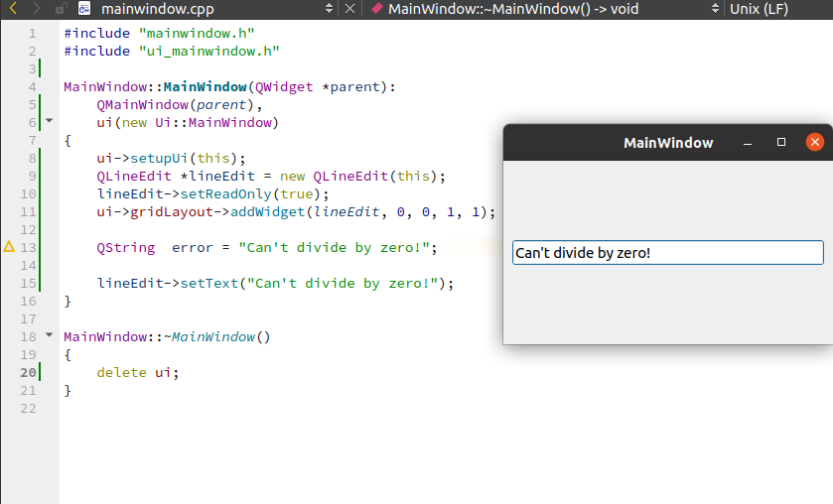Click setReadOnly on line 10
This screenshot has height=504, width=833.
tap(225, 193)
